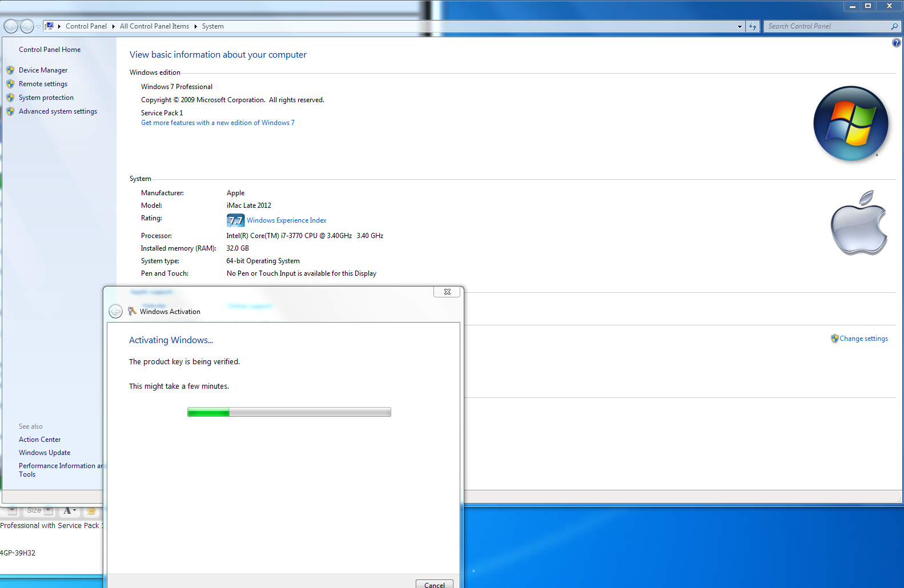Click the "4GP-39H32" text in background window

pos(18,553)
